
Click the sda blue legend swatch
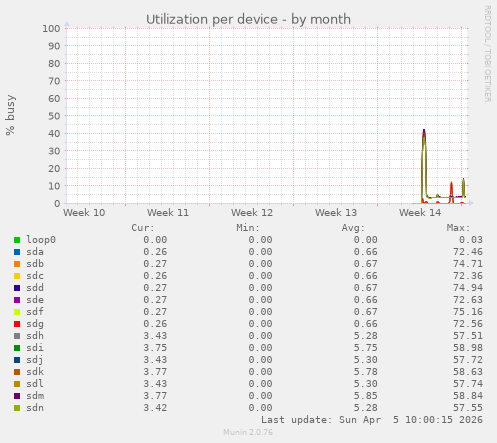[17, 252]
